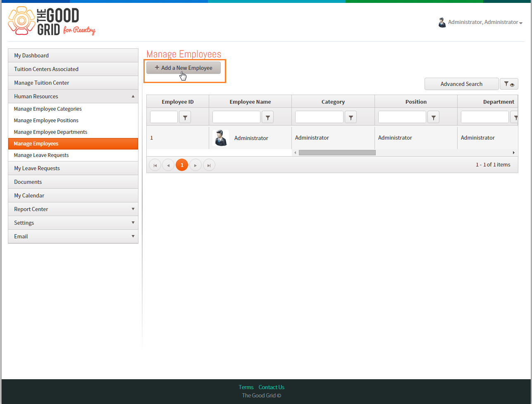
Task: Click the Position column filter funnel icon
Action: click(x=433, y=117)
